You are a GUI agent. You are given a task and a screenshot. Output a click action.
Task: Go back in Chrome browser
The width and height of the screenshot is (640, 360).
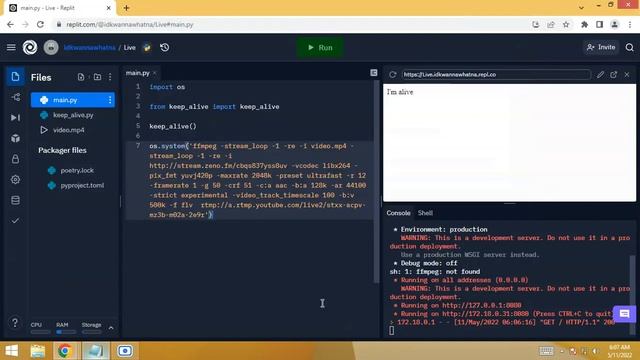10,24
